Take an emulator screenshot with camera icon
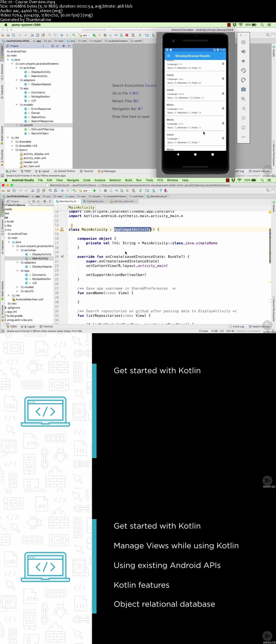The image size is (276, 644). tap(243, 89)
